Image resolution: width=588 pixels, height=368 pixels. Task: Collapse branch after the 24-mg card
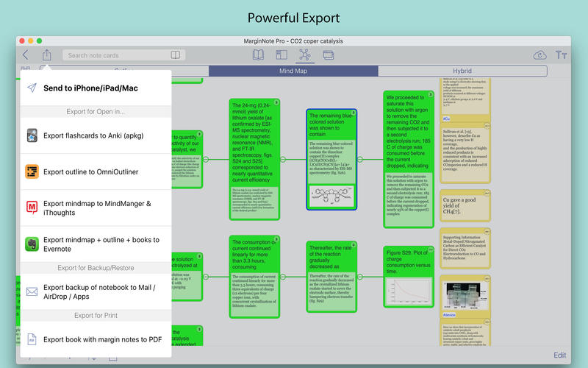coord(283,160)
